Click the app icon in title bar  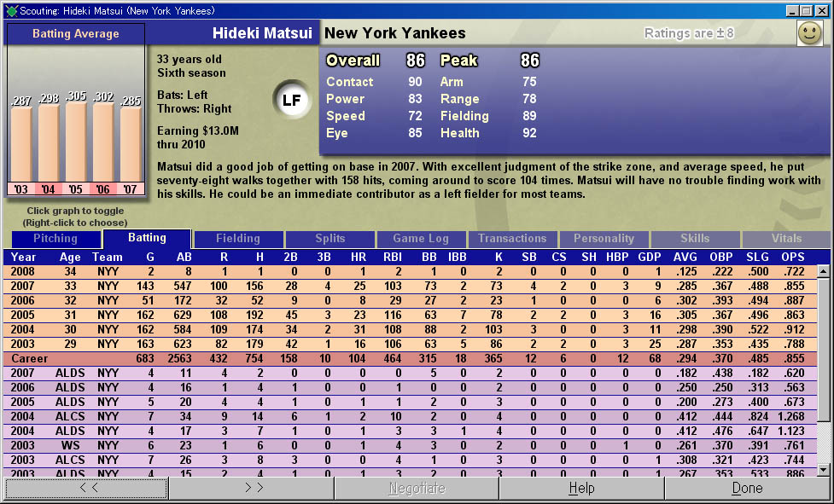click(10, 10)
